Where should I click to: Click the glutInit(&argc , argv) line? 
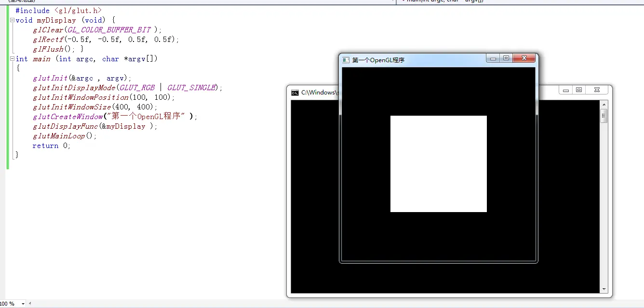(x=82, y=78)
